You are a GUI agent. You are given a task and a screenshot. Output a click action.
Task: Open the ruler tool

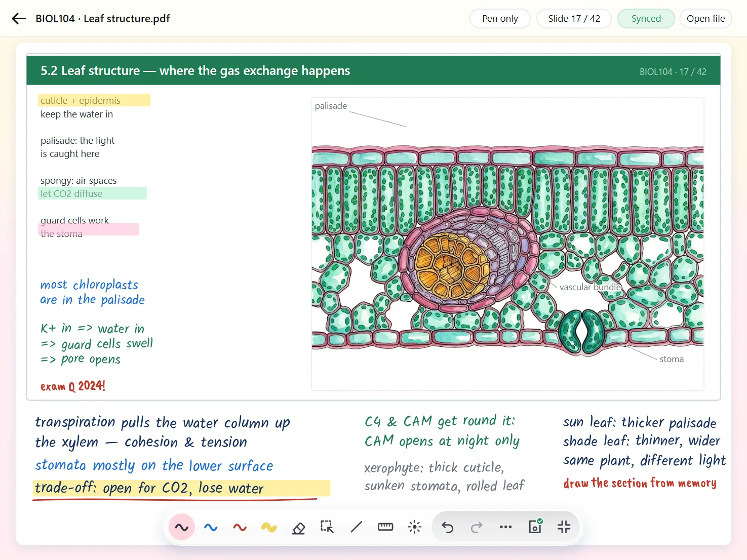(385, 527)
